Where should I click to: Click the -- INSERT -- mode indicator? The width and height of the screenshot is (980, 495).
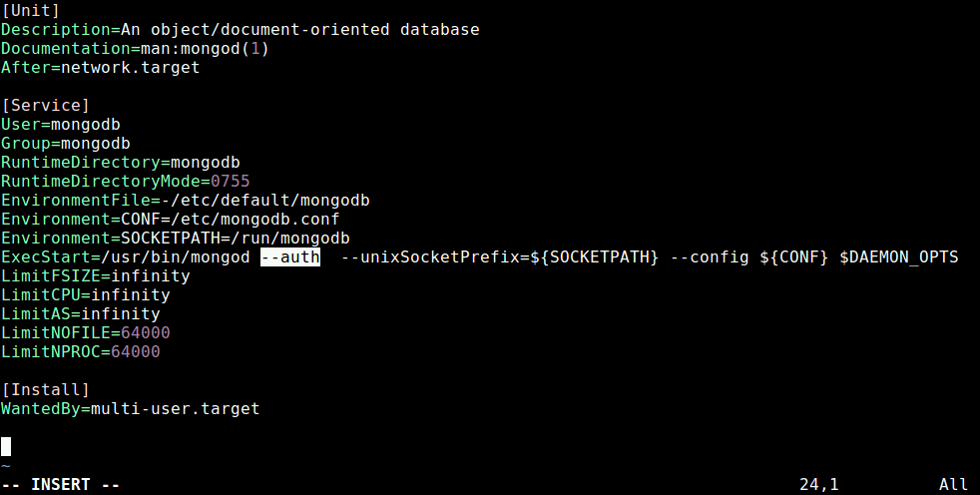pos(61,484)
